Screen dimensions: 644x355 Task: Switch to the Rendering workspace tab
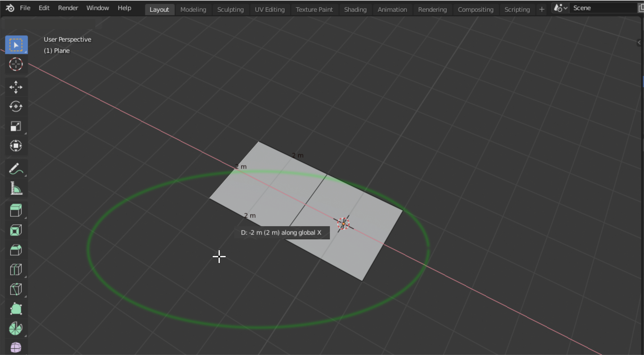(432, 10)
